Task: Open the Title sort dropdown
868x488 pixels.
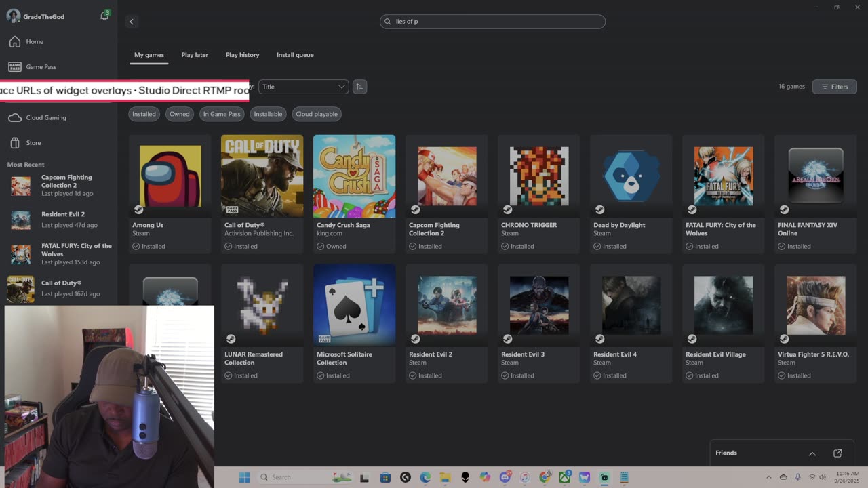Action: point(303,87)
